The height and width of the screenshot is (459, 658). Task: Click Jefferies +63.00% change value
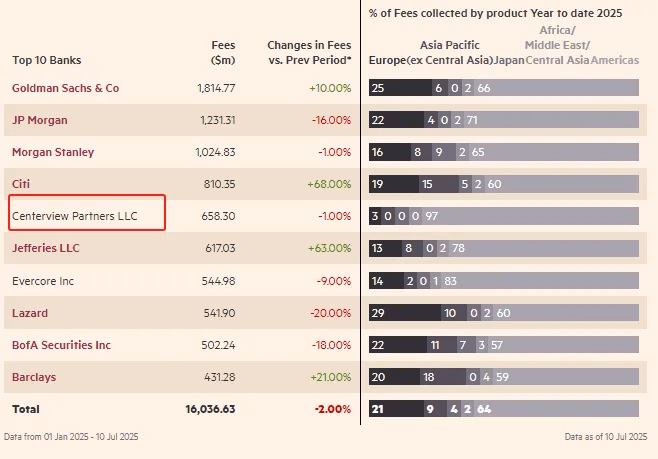tap(329, 248)
